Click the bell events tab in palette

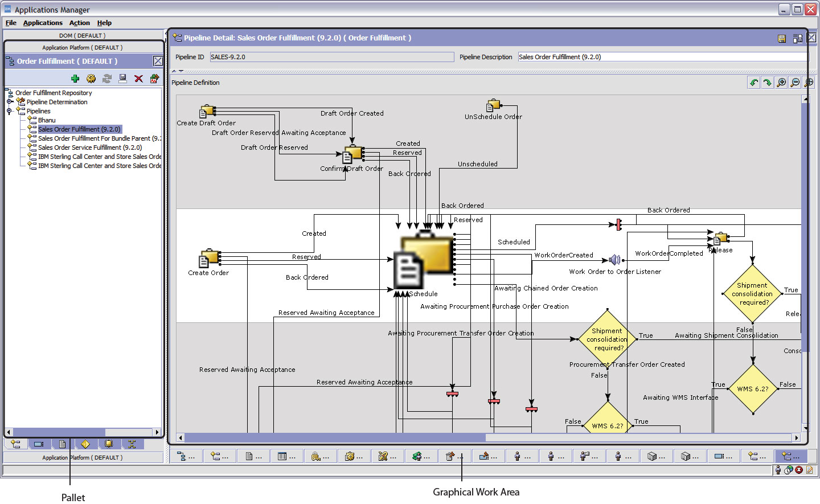click(108, 444)
